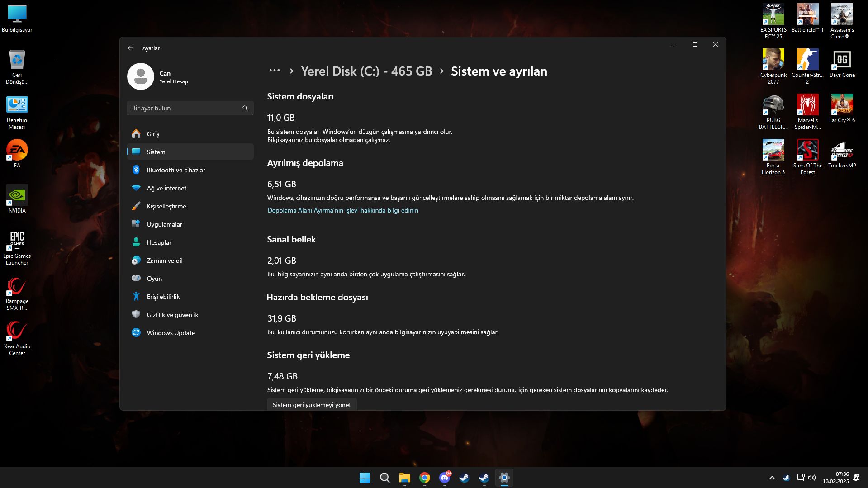
Task: Open Zaman ve dil settings
Action: pos(190,261)
